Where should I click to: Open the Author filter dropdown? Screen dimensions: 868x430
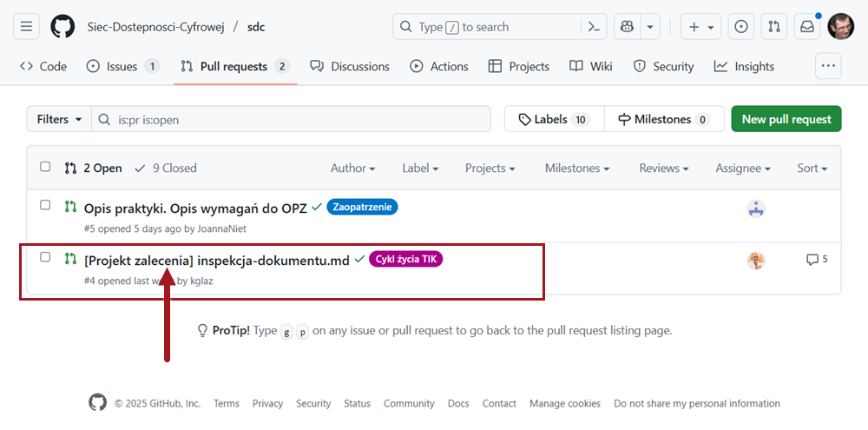click(x=352, y=168)
